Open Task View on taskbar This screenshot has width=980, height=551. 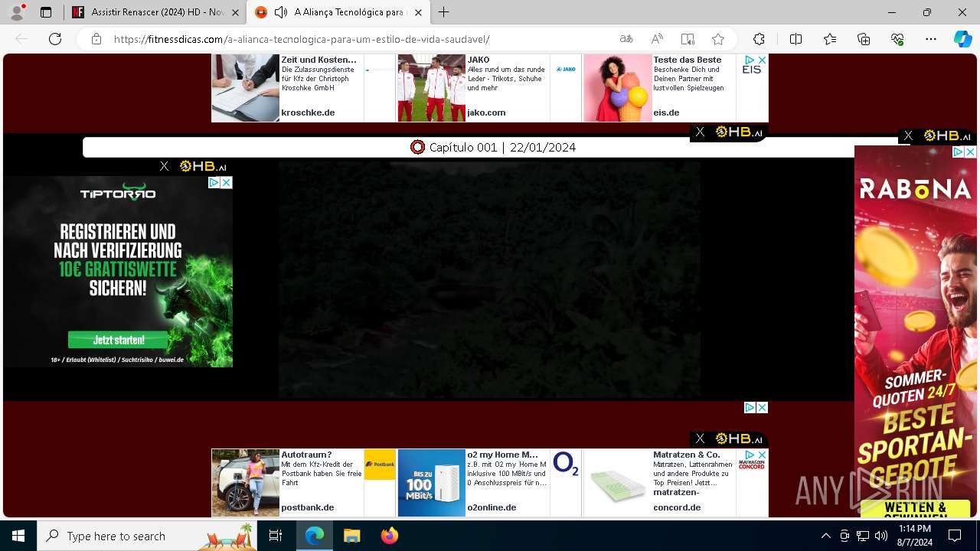pyautogui.click(x=276, y=536)
